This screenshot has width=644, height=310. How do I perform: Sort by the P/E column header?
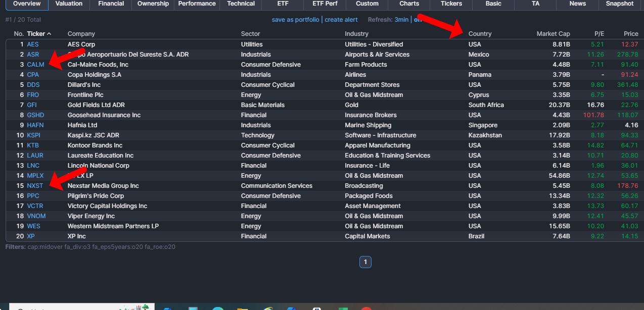pyautogui.click(x=599, y=34)
